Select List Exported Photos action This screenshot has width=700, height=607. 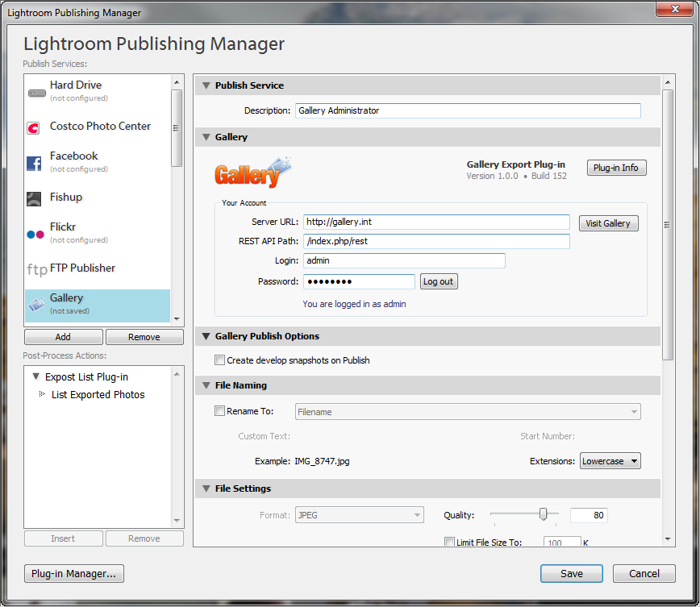click(x=98, y=394)
